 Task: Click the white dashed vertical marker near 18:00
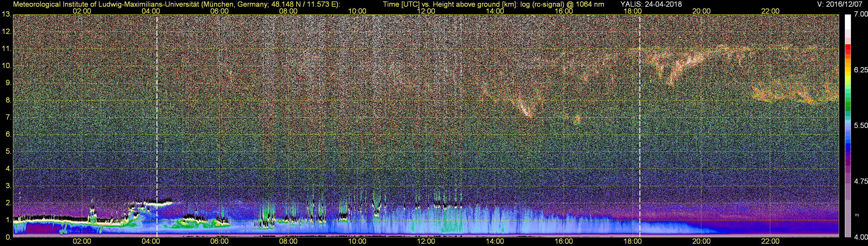point(639,126)
